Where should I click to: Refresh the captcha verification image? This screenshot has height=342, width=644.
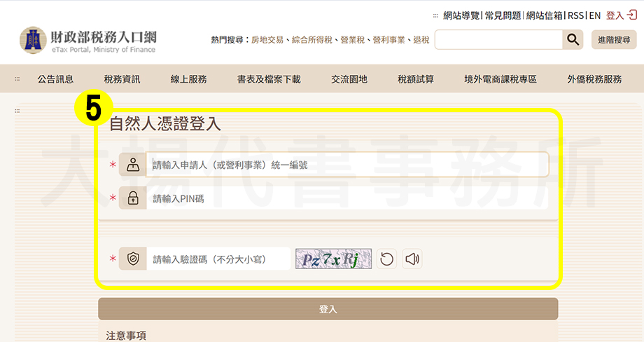point(386,259)
